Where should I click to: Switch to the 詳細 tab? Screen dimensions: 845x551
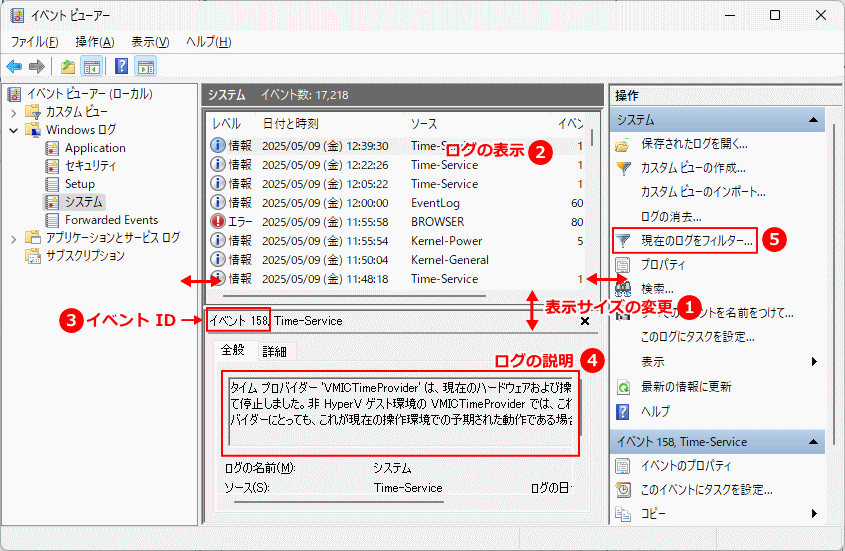(x=274, y=351)
